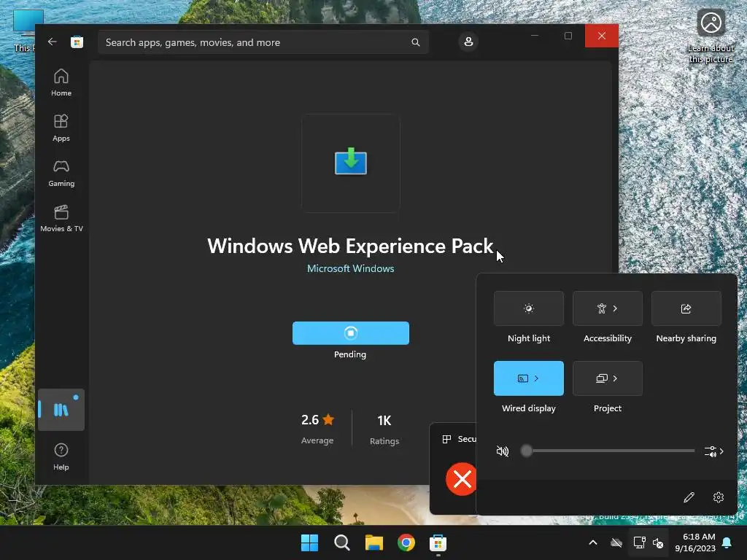Expand the Project options chevron

click(x=616, y=378)
